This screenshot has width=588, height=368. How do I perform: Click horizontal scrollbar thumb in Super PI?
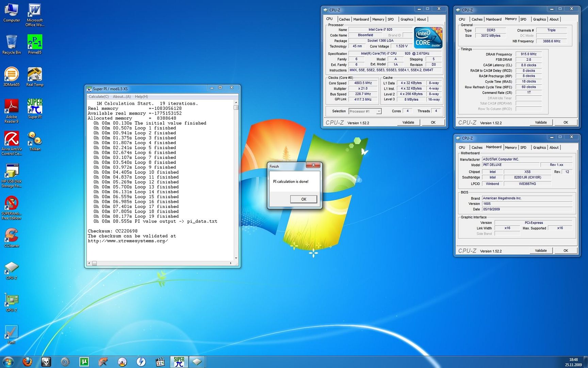[x=95, y=263]
